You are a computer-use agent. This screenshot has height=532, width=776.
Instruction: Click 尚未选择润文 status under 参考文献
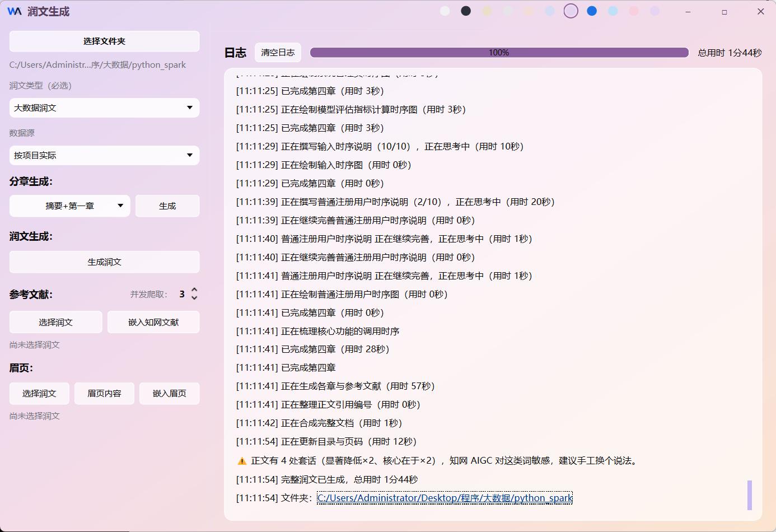pos(35,344)
